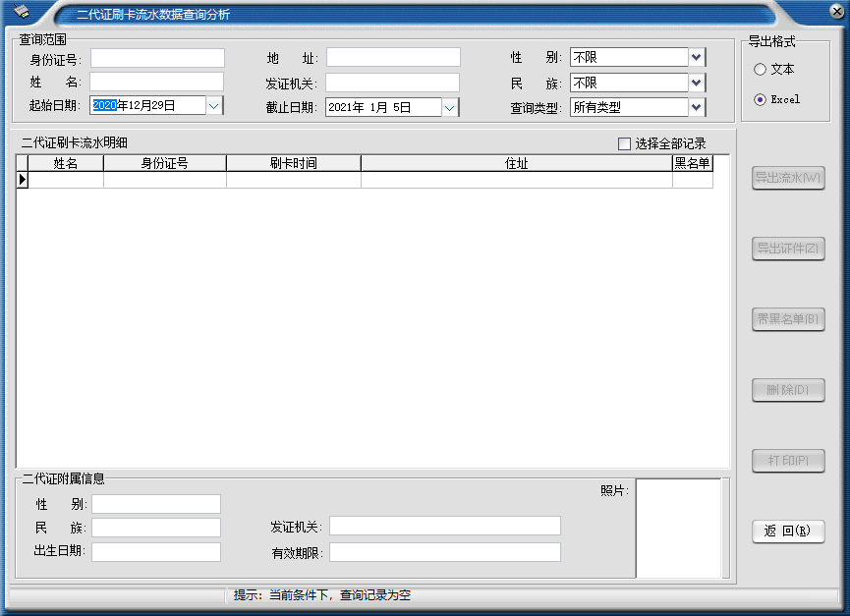Open the 截止日期 calendar picker
850x616 pixels.
(x=450, y=107)
